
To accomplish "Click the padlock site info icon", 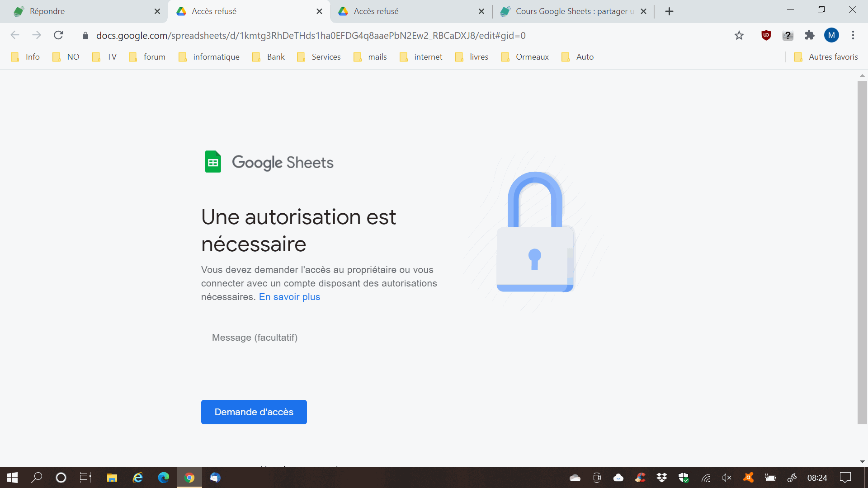I will coord(85,36).
